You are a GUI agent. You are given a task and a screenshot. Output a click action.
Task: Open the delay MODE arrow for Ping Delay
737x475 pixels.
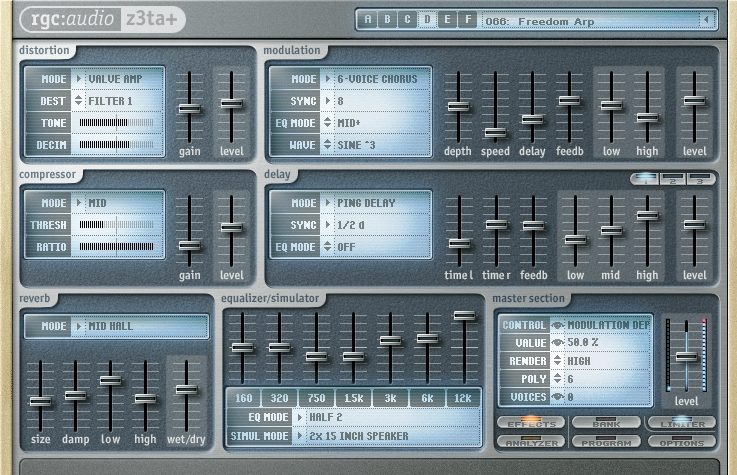click(328, 203)
